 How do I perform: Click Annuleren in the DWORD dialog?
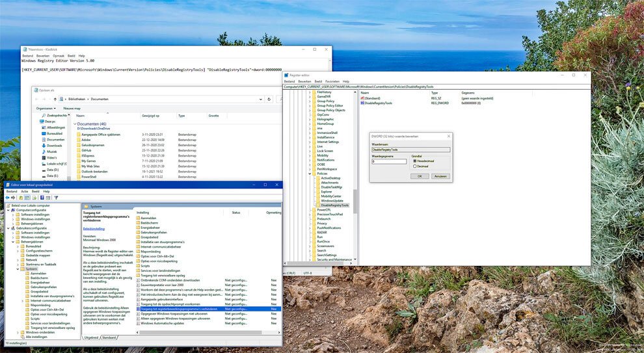(440, 176)
